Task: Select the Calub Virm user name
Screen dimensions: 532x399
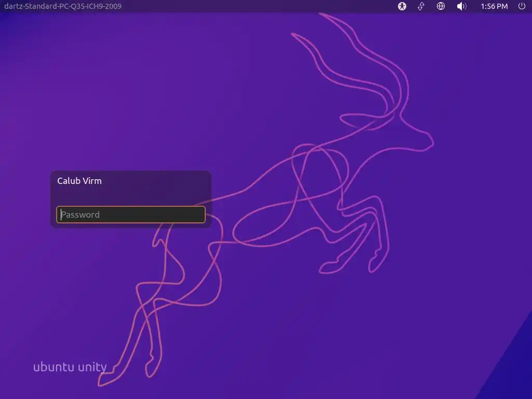Action: pyautogui.click(x=79, y=181)
